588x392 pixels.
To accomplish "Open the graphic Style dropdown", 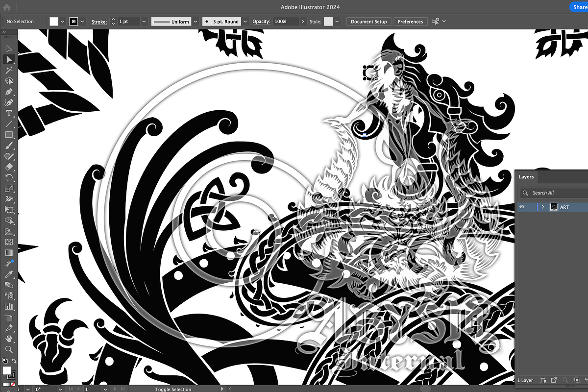I will (336, 22).
